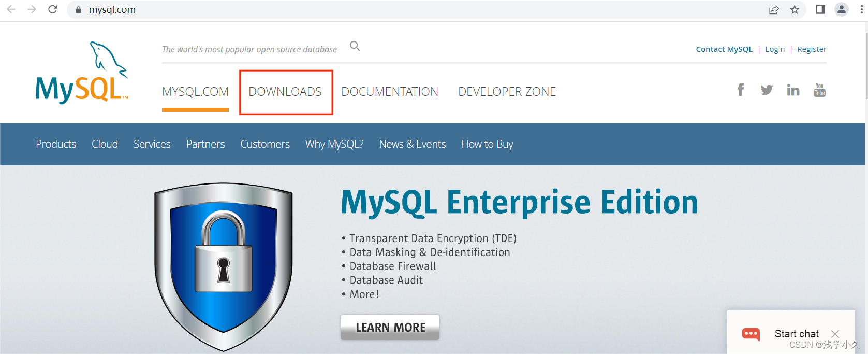
Task: Open the DOWNLOADS tab
Action: point(285,92)
